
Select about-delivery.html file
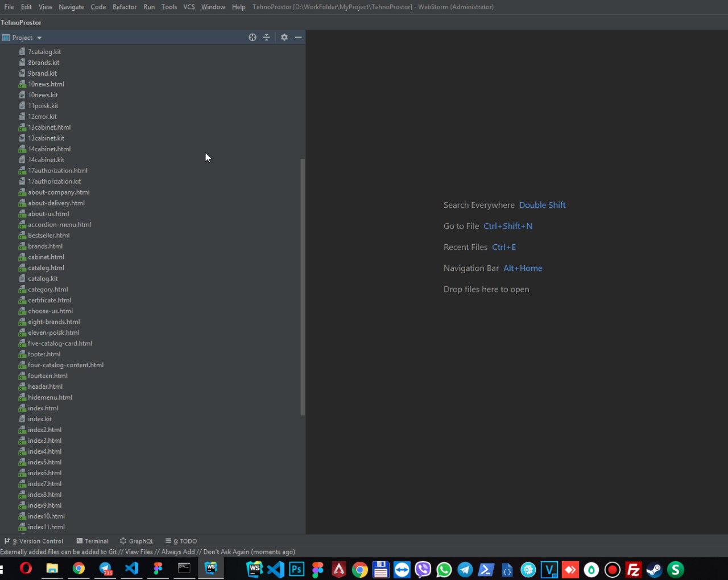click(x=56, y=203)
